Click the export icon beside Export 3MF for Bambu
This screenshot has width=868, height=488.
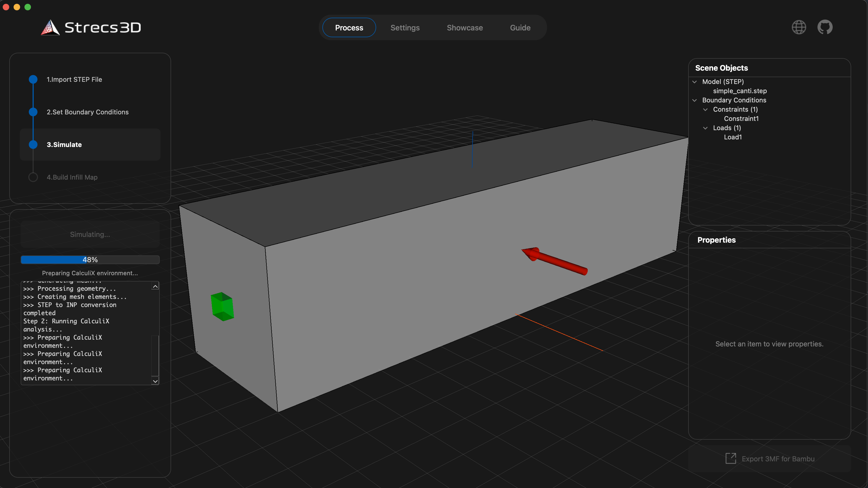click(731, 458)
